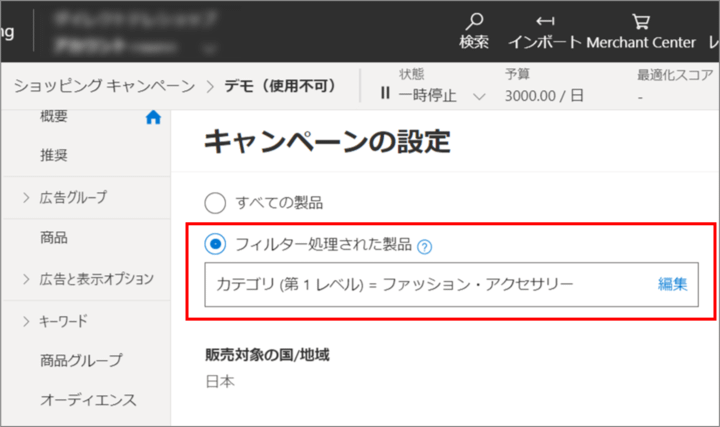Image resolution: width=720 pixels, height=427 pixels.
Task: Click the 編集 link for filter
Action: (x=672, y=284)
